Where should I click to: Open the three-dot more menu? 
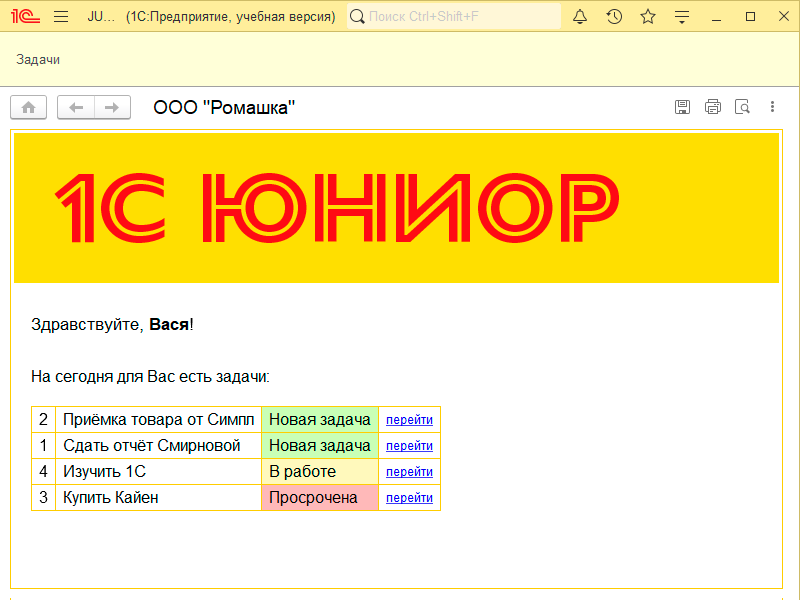pos(772,107)
